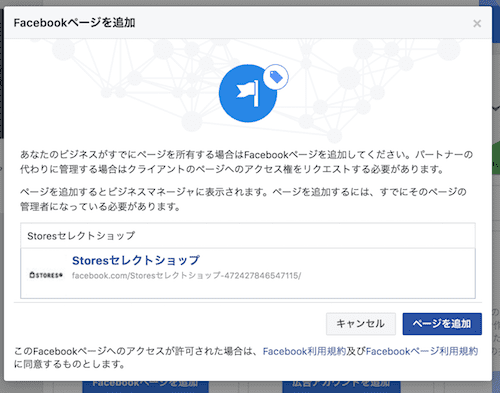Open the Facebook利用規約 link

coord(304,351)
